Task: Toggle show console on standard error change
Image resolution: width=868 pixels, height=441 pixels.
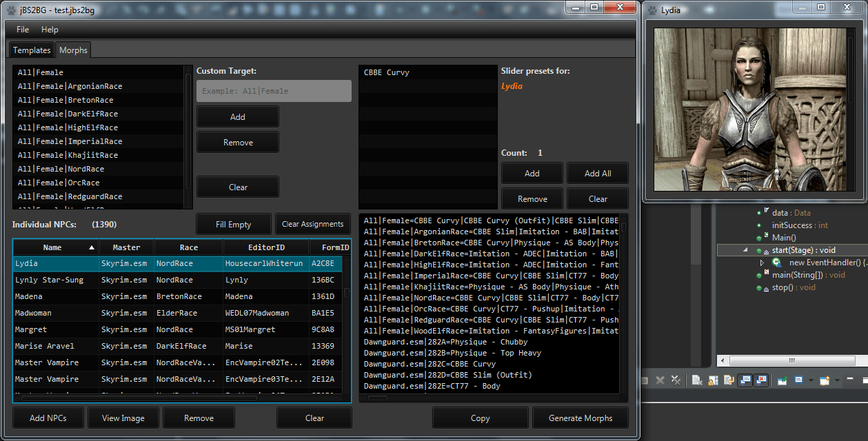Action: [761, 380]
